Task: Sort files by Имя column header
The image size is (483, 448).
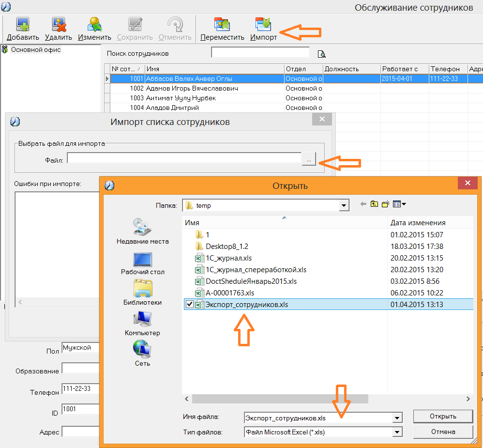Action: pyautogui.click(x=284, y=223)
